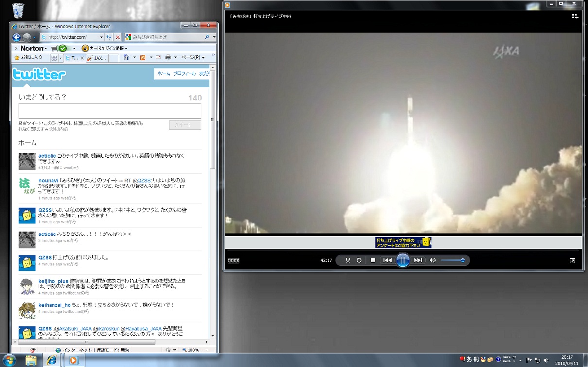Skip to next track in Media Player
Screen dimensions: 588x367
(418, 260)
